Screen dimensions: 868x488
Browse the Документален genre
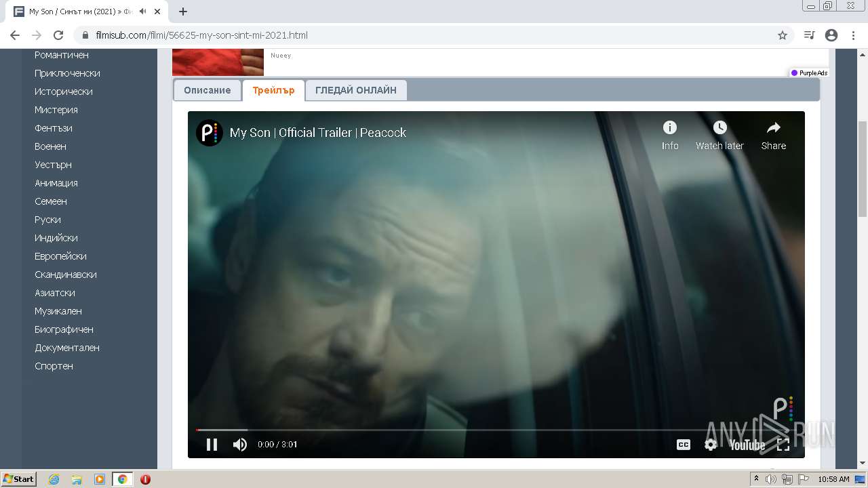67,348
